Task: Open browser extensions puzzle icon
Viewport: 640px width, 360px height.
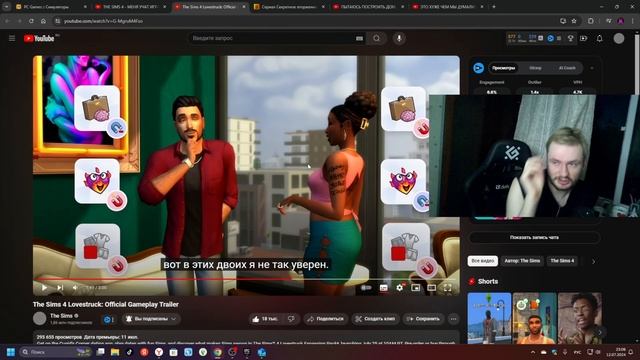Action: pyautogui.click(x=591, y=21)
